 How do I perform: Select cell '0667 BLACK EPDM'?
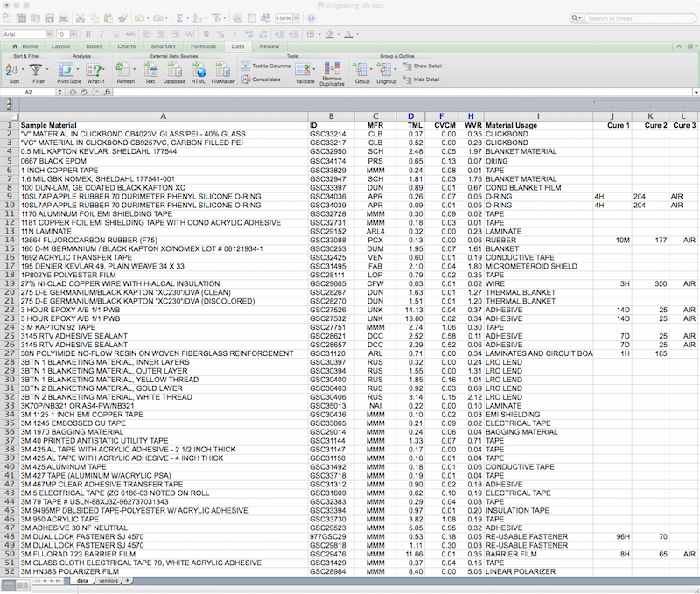pyautogui.click(x=164, y=161)
